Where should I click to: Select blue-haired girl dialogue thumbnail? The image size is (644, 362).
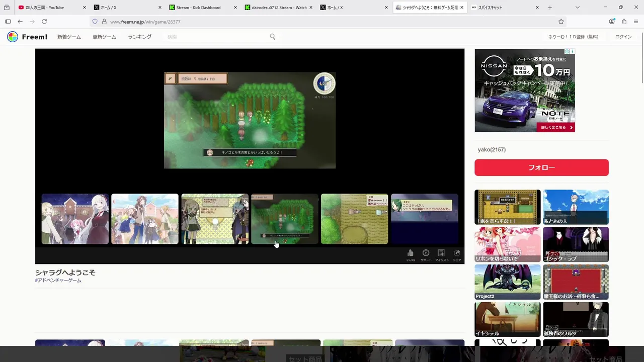pyautogui.click(x=215, y=219)
